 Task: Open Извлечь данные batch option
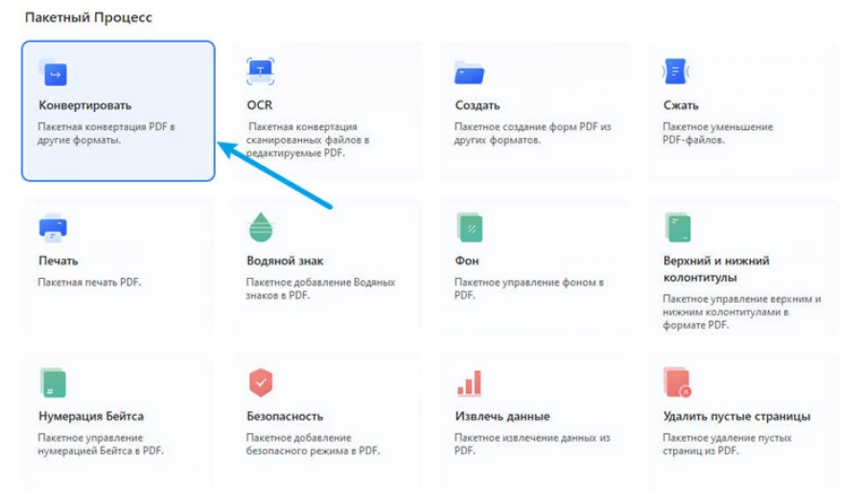coord(502,417)
